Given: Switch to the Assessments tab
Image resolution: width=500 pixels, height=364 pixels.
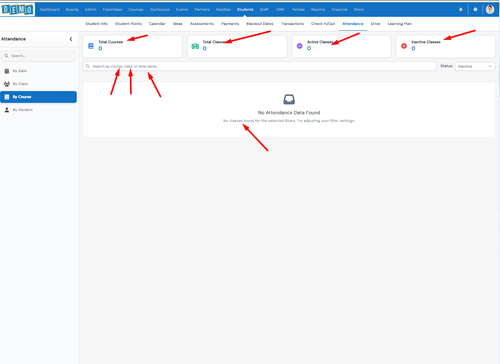Looking at the screenshot, I should click(x=202, y=24).
